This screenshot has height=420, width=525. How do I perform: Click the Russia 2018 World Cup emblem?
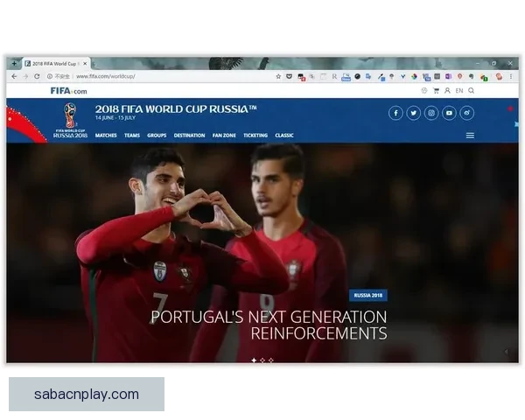click(70, 120)
